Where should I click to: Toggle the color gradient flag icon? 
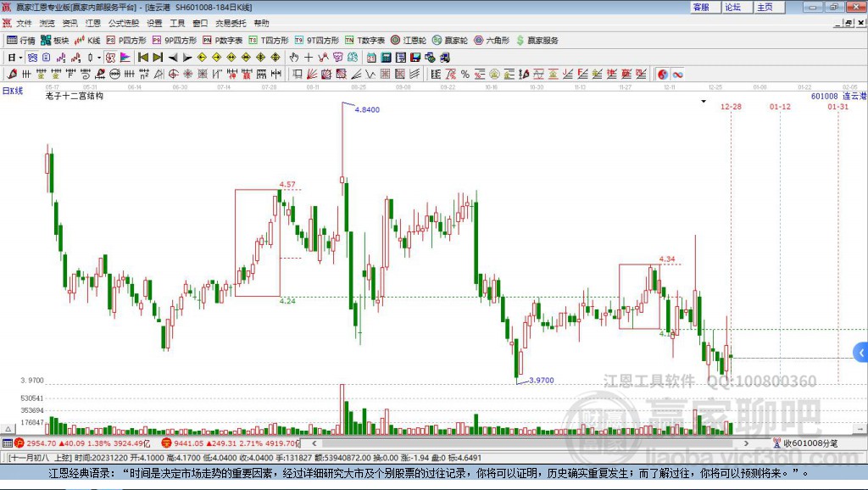pos(125,58)
